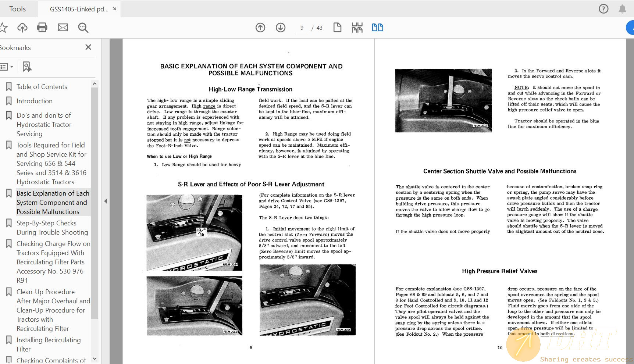Click the page number input field
The width and height of the screenshot is (634, 364).
[302, 27]
